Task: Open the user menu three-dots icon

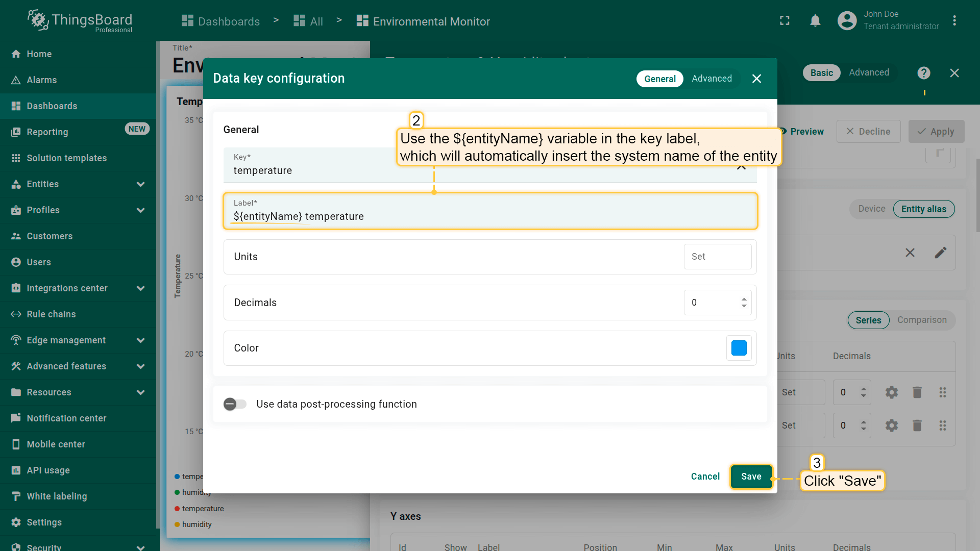Action: click(954, 21)
